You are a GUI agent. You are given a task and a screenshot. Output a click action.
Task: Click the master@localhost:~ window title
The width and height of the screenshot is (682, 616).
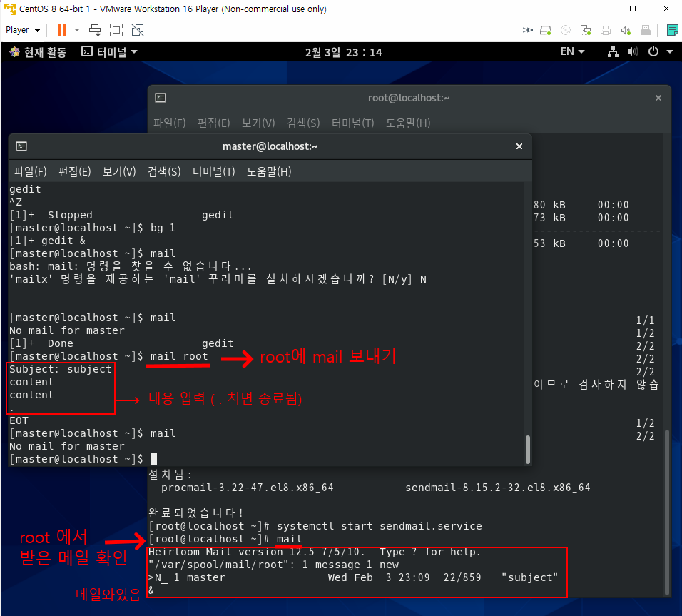tap(270, 146)
